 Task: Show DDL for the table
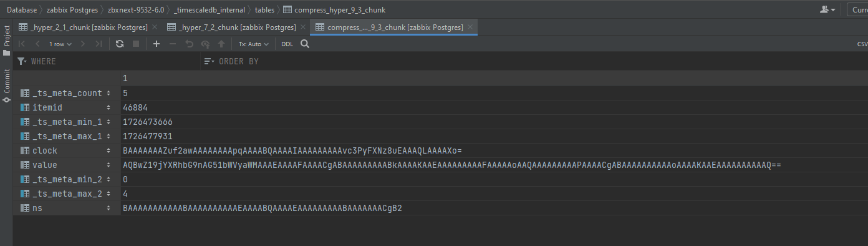(x=287, y=44)
